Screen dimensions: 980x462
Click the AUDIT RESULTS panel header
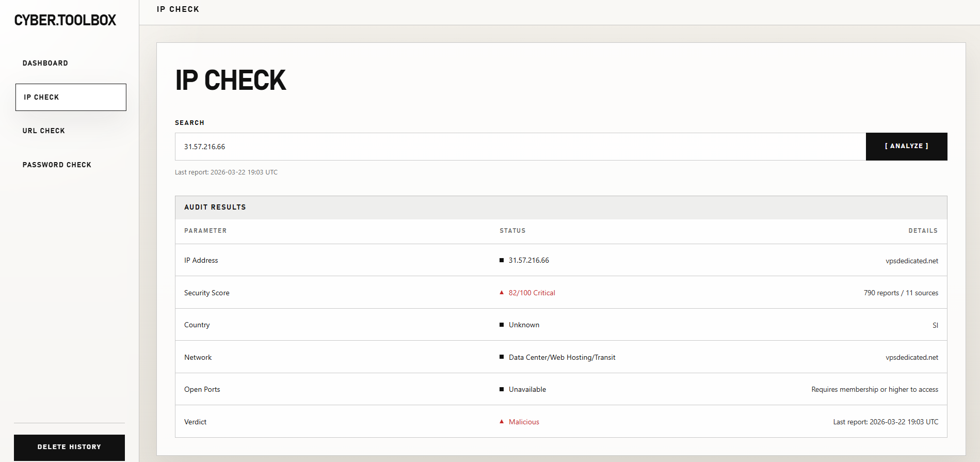(561, 207)
